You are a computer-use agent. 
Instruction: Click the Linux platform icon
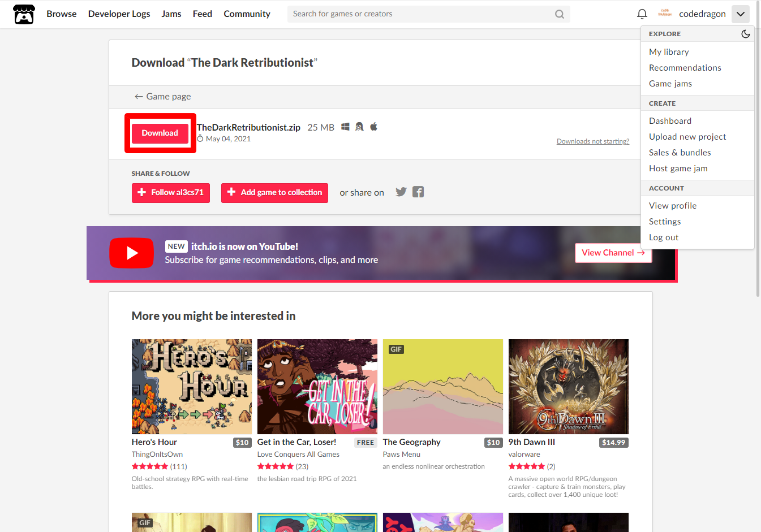359,127
